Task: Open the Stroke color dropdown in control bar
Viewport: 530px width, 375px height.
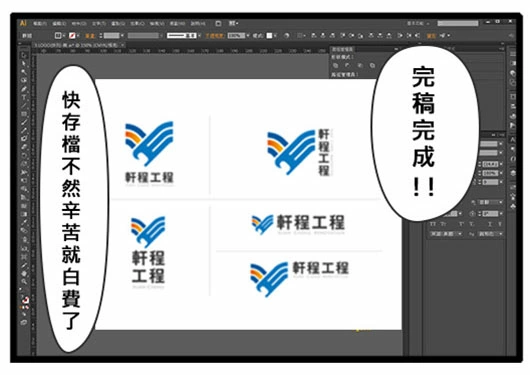Action: click(78, 35)
